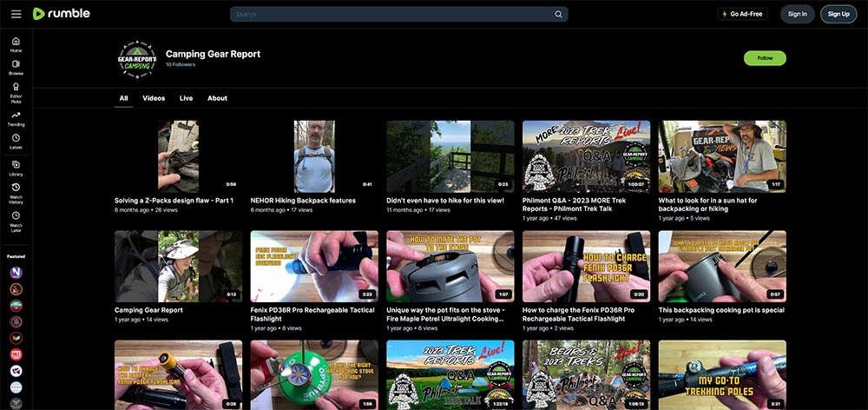Click title 'NEHOR Hiking Backpack features'
Viewport: 868px width, 410px height.
tap(303, 201)
